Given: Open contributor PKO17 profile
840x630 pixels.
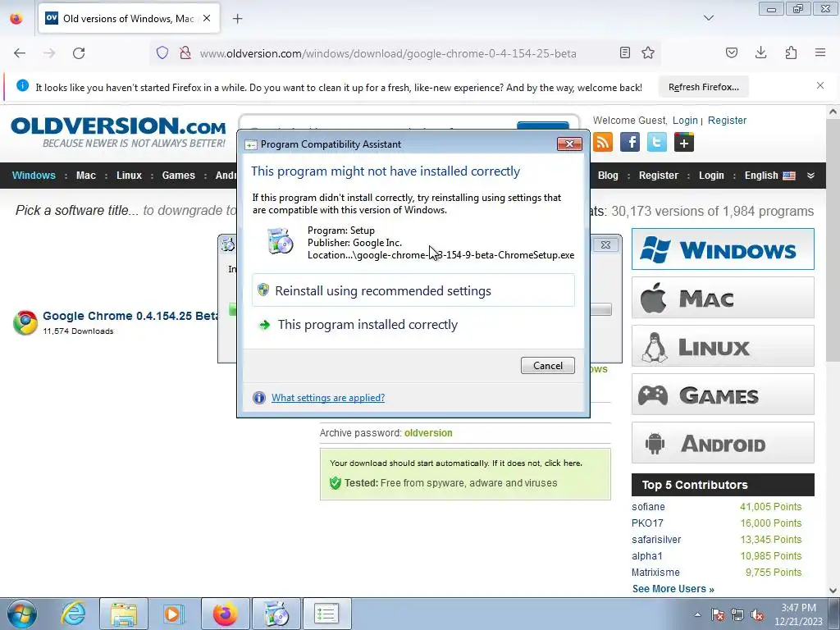Looking at the screenshot, I should pos(647,523).
